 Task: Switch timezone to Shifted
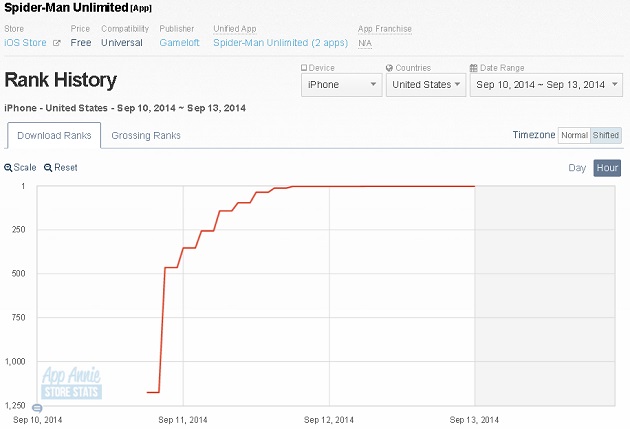(x=605, y=135)
